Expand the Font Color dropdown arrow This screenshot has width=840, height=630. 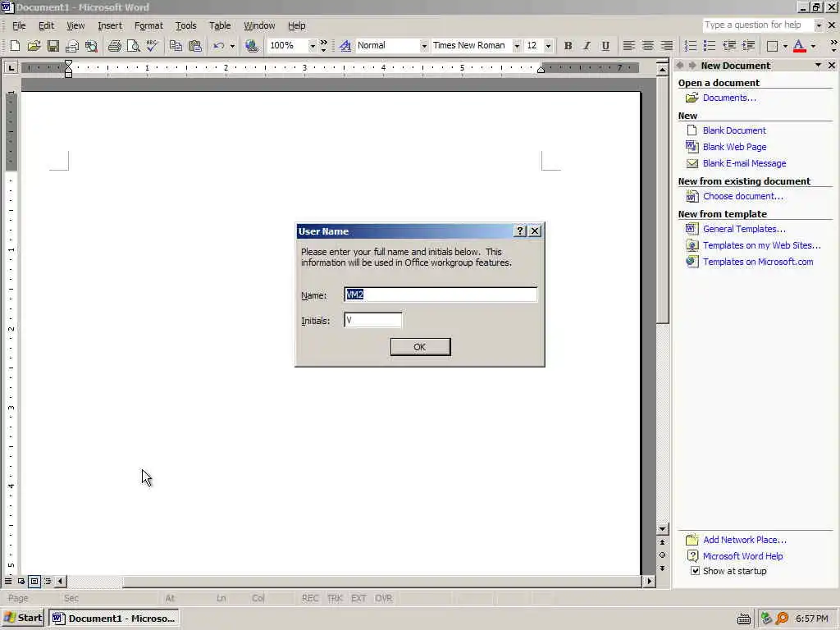tap(813, 46)
